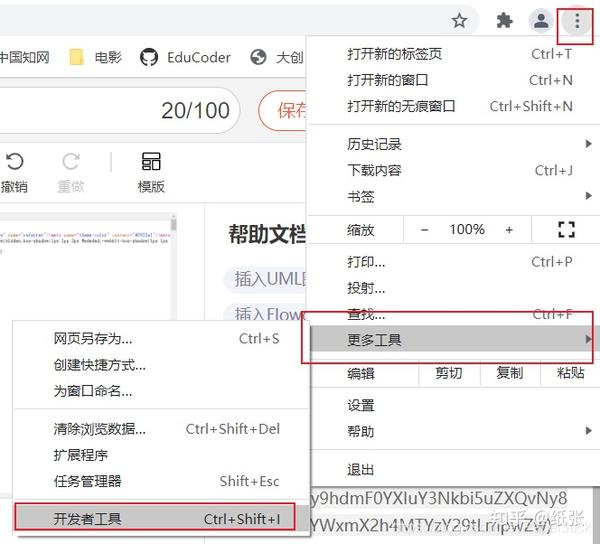
Task: Click the 插入Flow help tag
Action: (266, 313)
